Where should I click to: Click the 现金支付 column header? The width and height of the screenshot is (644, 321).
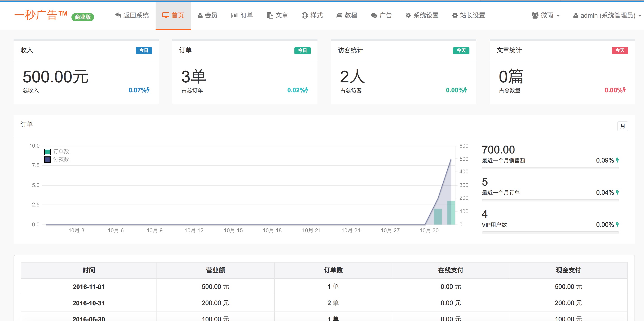point(568,270)
